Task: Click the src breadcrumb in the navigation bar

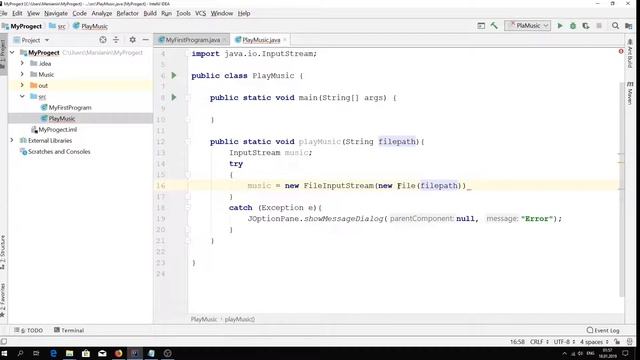Action: pyautogui.click(x=58, y=26)
